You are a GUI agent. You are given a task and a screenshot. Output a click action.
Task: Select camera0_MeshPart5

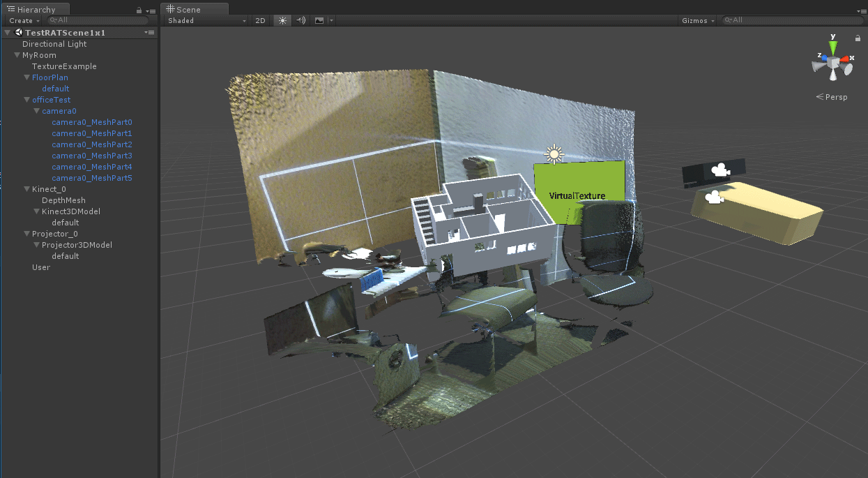coord(92,178)
